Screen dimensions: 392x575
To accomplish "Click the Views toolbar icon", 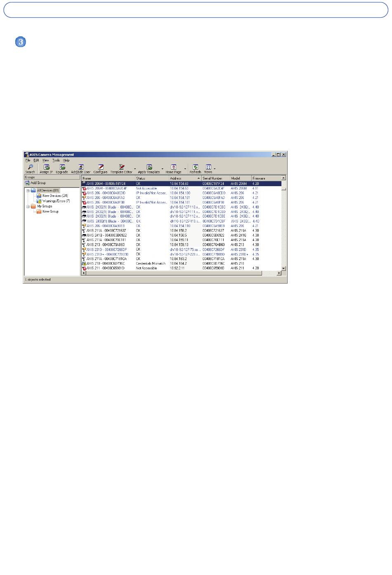I will point(208,167).
